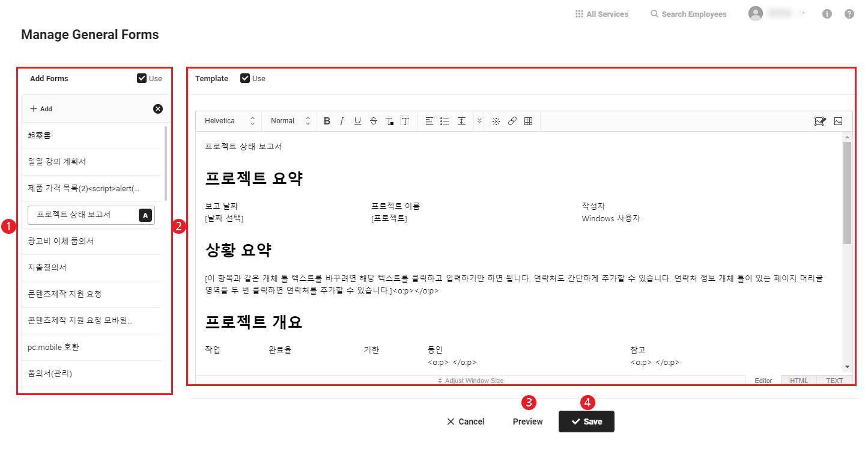Open the text alignment options

[x=429, y=121]
